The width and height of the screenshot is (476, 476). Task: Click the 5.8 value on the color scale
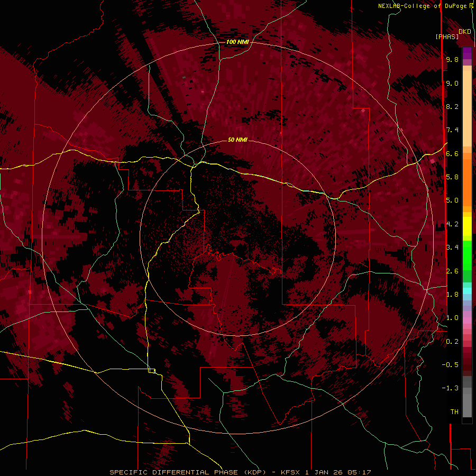point(452,177)
